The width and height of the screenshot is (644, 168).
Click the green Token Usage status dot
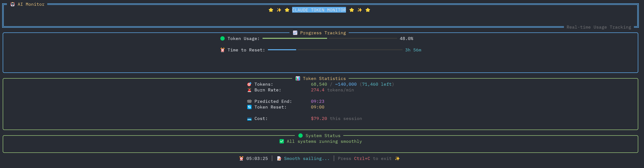pos(222,38)
